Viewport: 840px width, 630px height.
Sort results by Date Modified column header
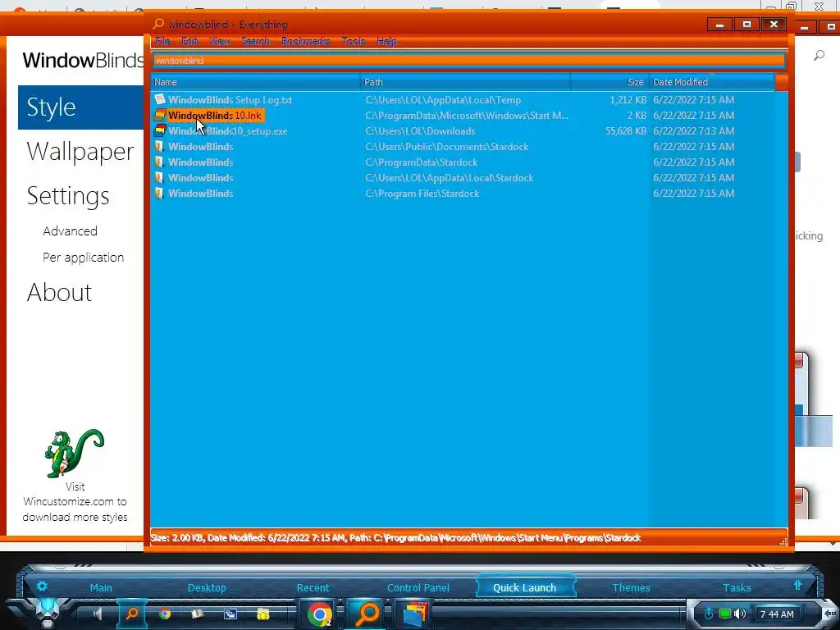[x=712, y=82]
